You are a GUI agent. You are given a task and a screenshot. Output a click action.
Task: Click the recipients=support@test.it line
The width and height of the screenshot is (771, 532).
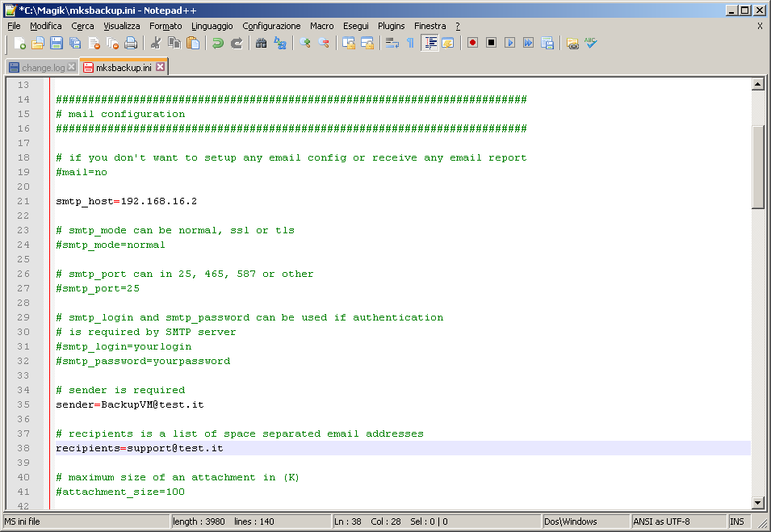click(140, 448)
